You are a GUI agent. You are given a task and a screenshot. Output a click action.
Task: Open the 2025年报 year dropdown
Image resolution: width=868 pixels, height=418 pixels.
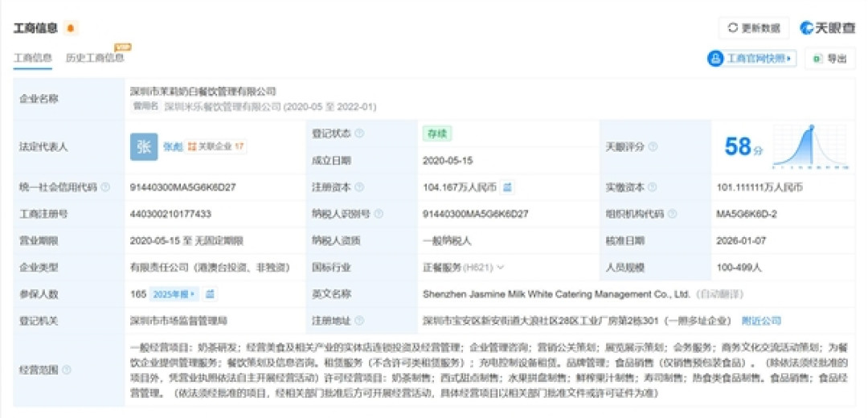pyautogui.click(x=174, y=294)
